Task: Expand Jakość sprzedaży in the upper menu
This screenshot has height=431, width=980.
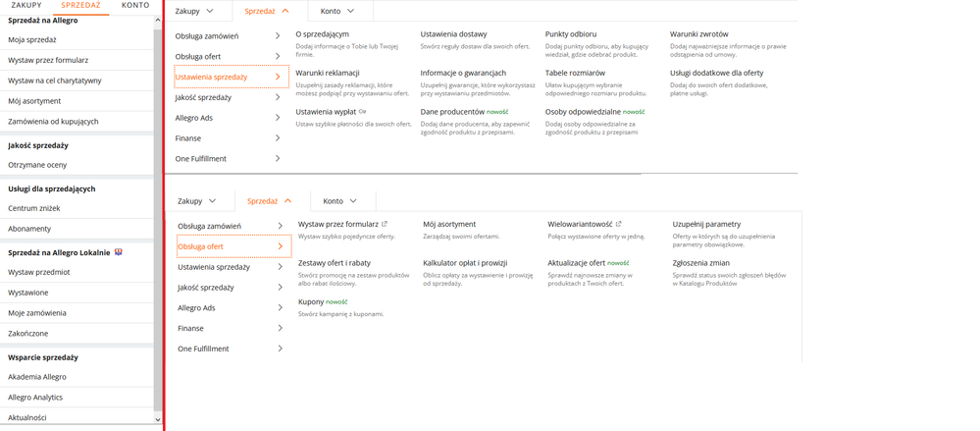Action: coord(228,97)
